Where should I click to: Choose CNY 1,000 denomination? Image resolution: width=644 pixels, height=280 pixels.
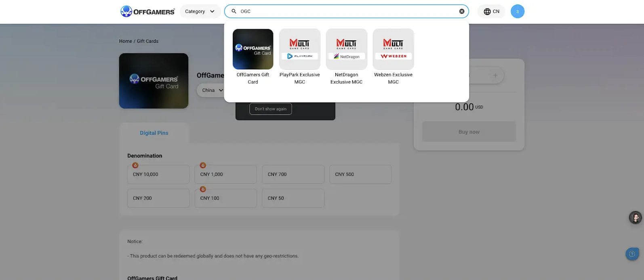pos(226,174)
